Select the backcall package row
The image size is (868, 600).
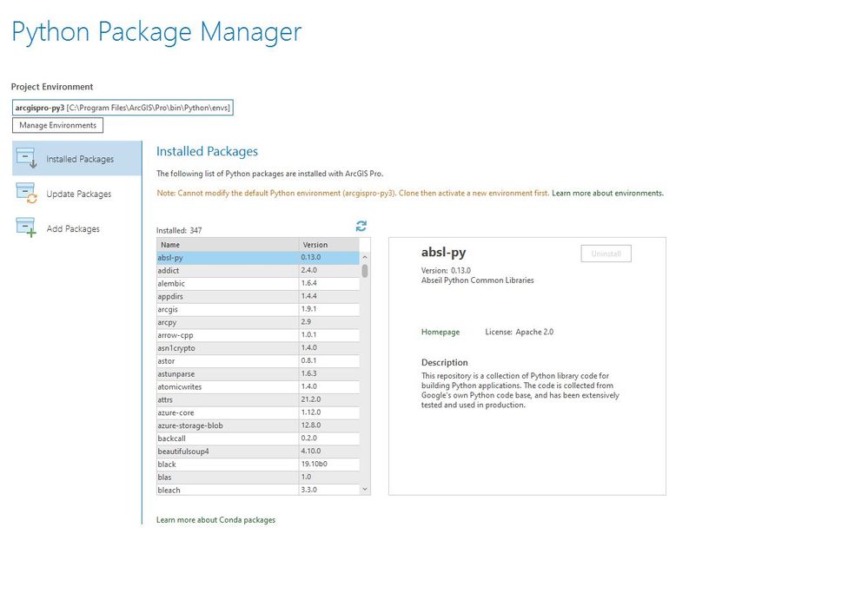[258, 438]
